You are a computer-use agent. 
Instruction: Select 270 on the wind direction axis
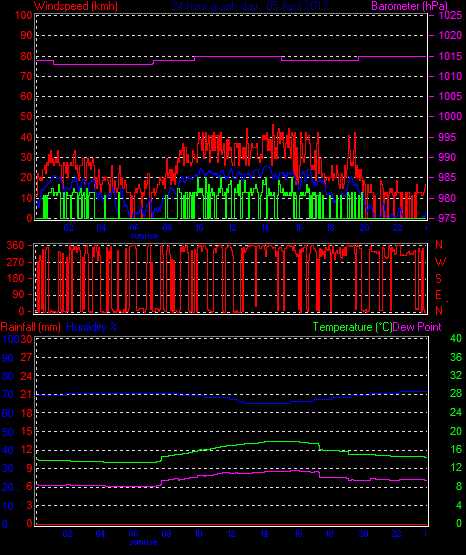[x=16, y=262]
